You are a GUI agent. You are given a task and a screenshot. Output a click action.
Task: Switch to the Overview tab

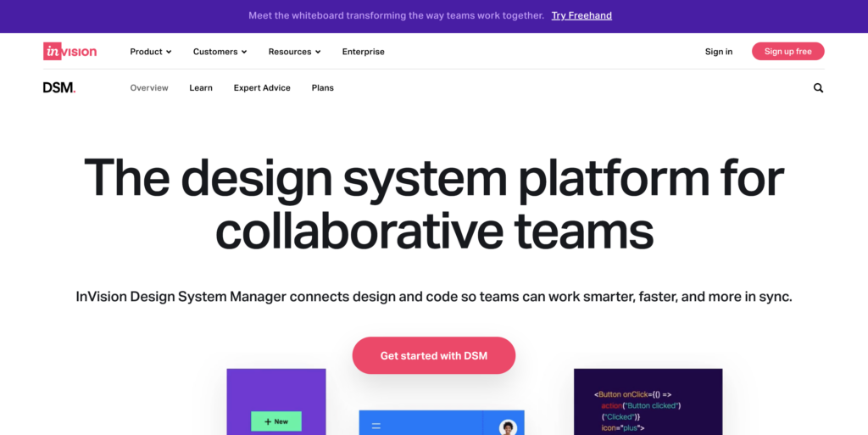[x=149, y=88]
